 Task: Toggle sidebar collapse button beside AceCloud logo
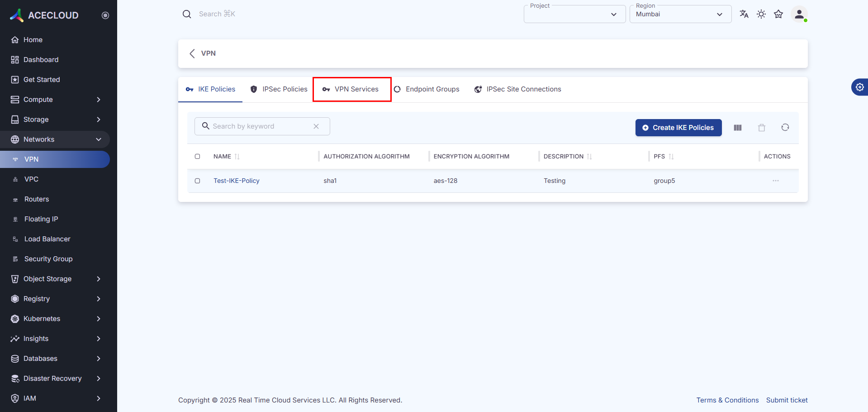105,15
